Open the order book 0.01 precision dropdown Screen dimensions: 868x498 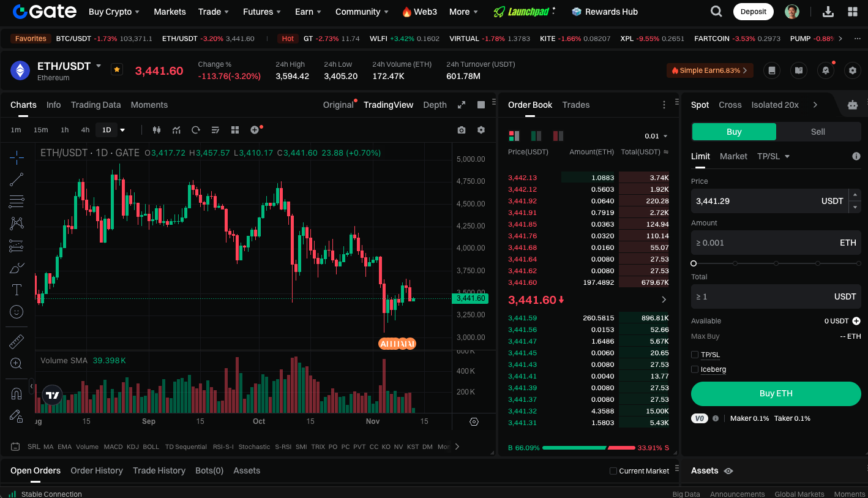point(656,136)
